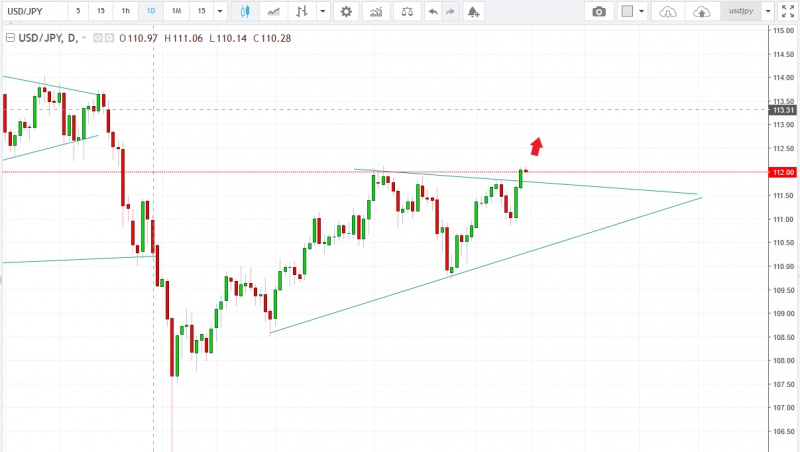Image resolution: width=800 pixels, height=452 pixels.
Task: Switch to the 1M timeframe
Action: click(176, 12)
